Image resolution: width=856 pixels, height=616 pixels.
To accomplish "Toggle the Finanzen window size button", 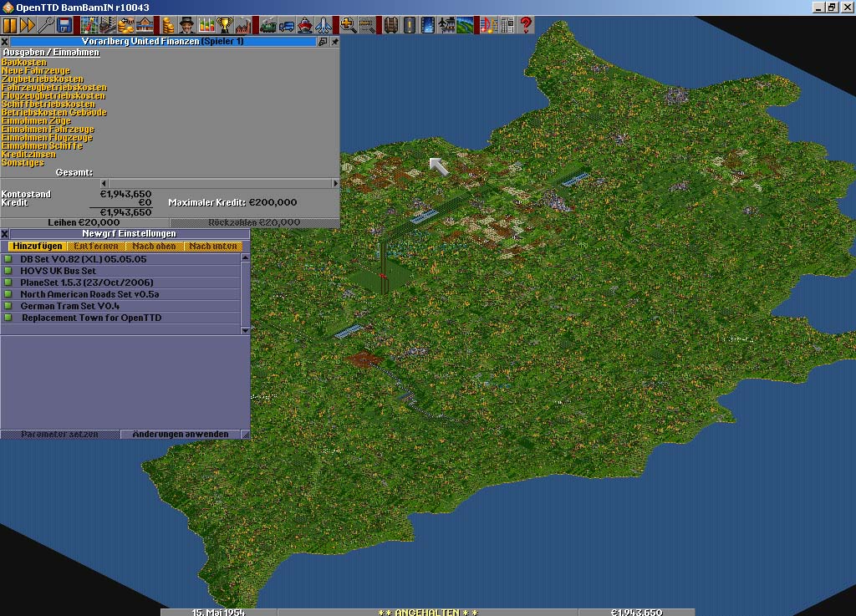I will point(324,41).
